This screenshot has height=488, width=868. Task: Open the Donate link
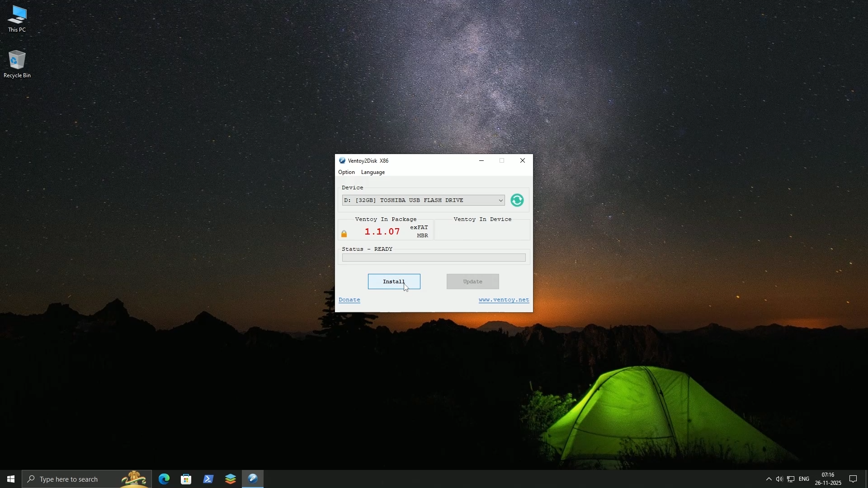349,300
